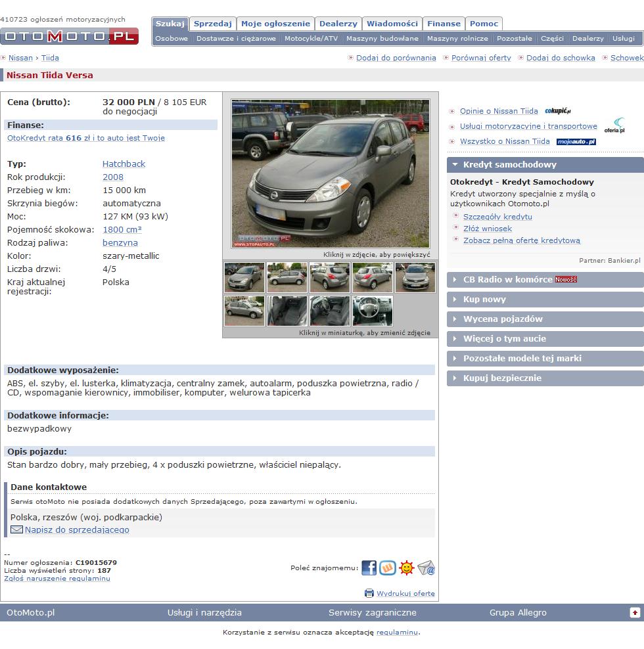Click the Nissan breadcrumb link
The width and height of the screenshot is (644, 649).
21,58
